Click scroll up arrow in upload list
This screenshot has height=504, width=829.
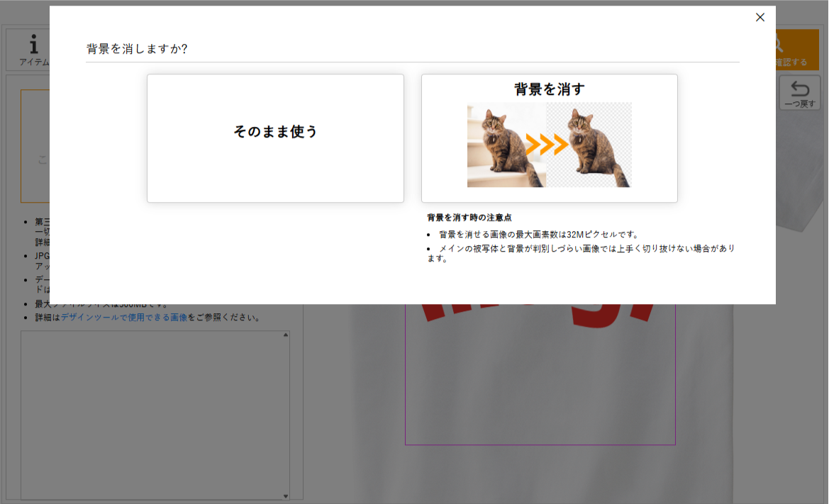[286, 335]
